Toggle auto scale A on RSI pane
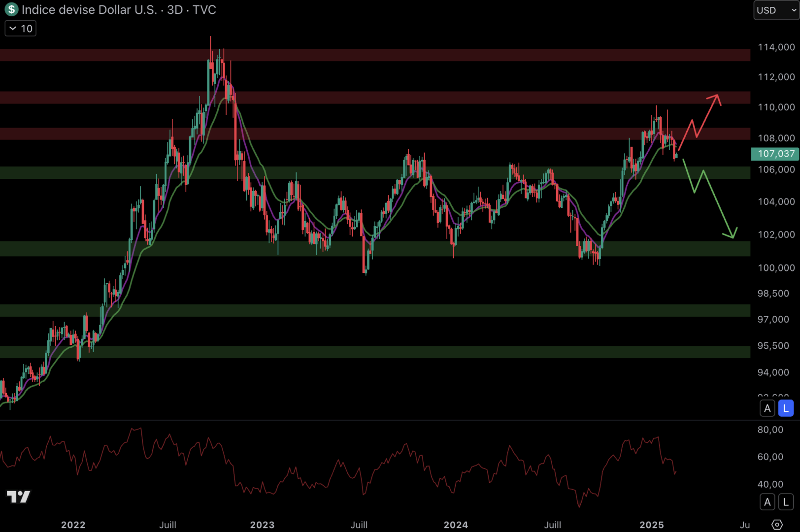The image size is (800, 532). 767,502
